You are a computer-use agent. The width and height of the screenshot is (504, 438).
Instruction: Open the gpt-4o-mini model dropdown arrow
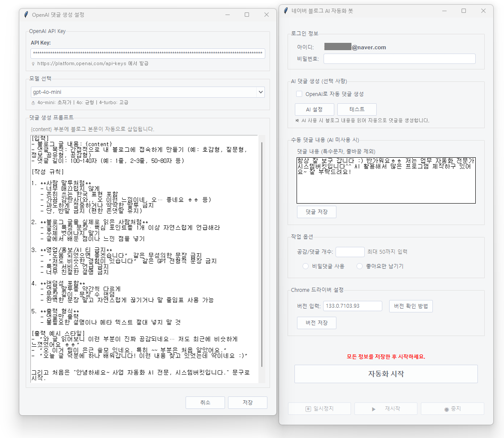[261, 92]
